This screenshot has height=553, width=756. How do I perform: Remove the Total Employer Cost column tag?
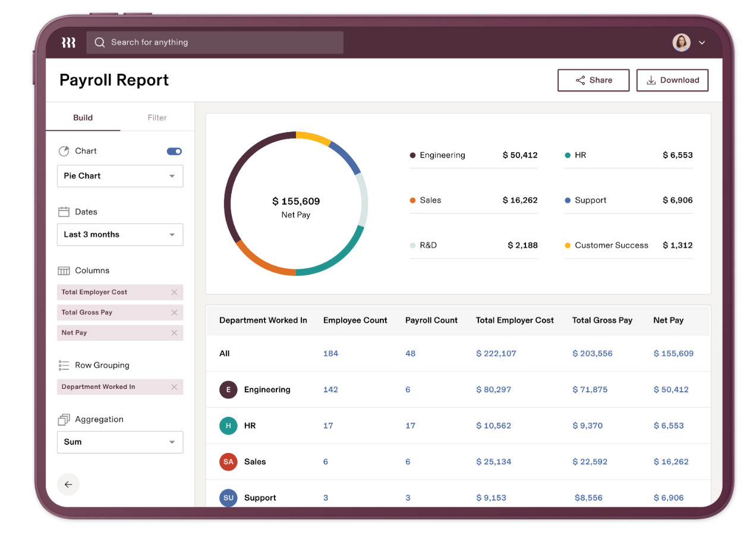174,292
